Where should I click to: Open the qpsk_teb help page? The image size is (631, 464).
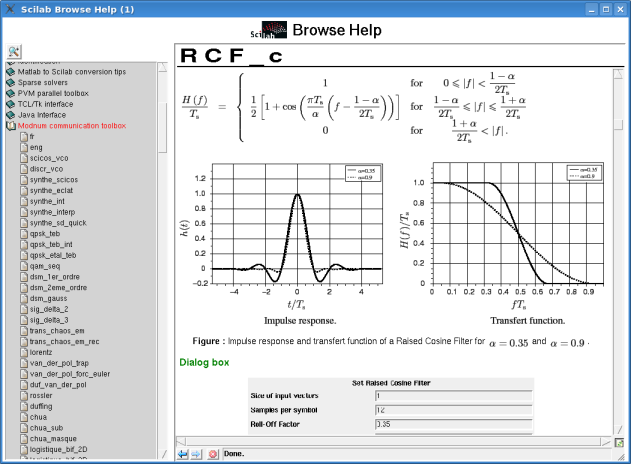pos(45,234)
